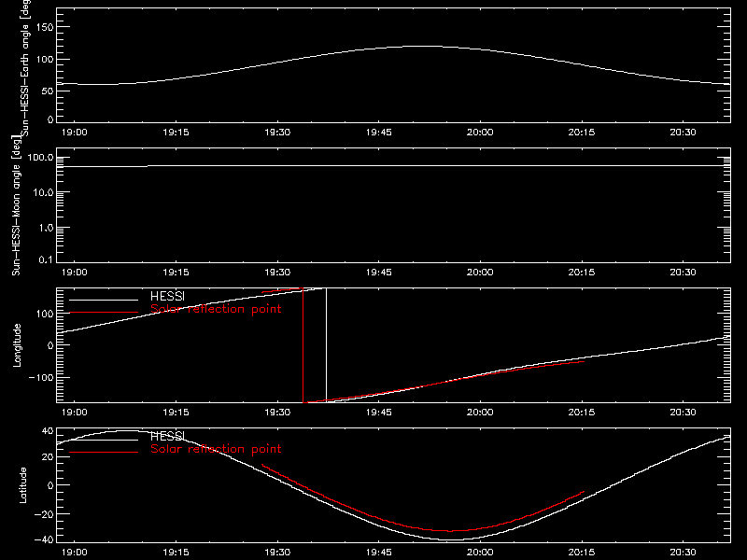Click the 19:30 tick label under Latitude plot
The width and height of the screenshot is (747, 560).
(x=277, y=553)
